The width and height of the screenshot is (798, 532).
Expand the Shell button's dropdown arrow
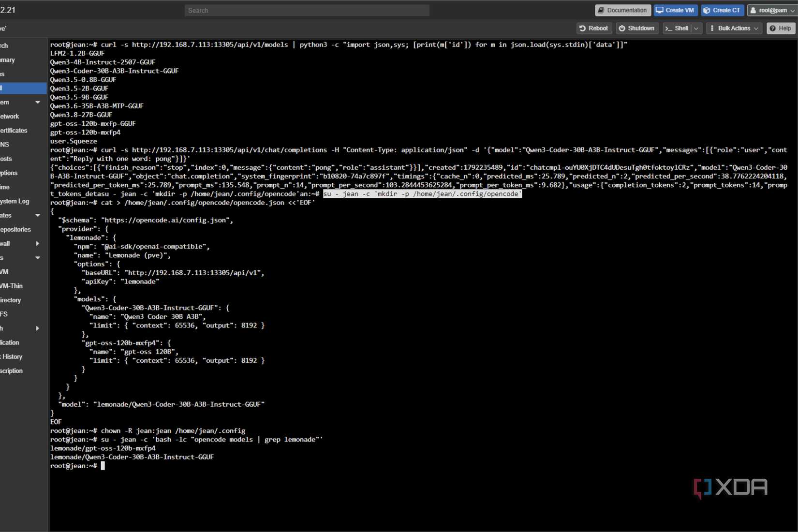696,29
